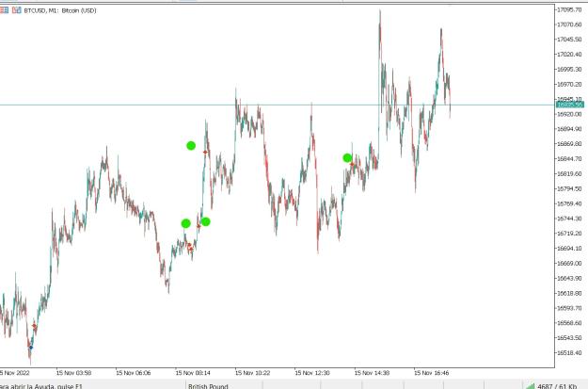Click the '15 Nov 03:58' time label
The height and width of the screenshot is (389, 588).
pyautogui.click(x=73, y=373)
